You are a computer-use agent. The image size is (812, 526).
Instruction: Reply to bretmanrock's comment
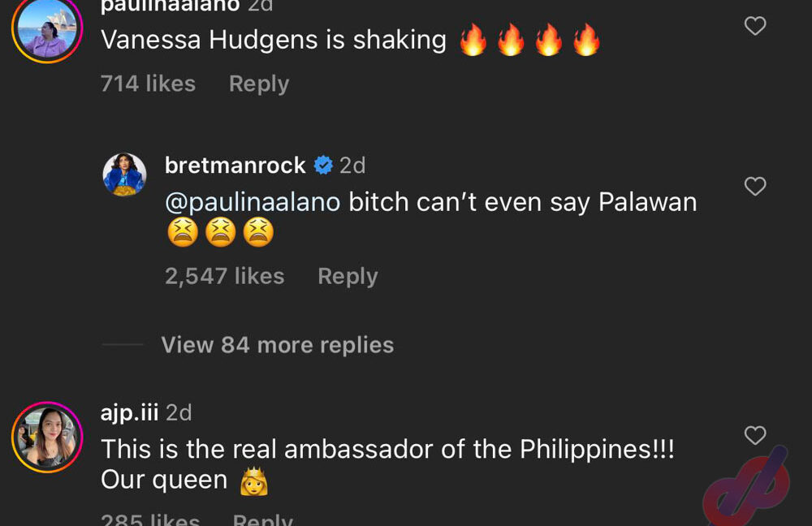coord(348,277)
